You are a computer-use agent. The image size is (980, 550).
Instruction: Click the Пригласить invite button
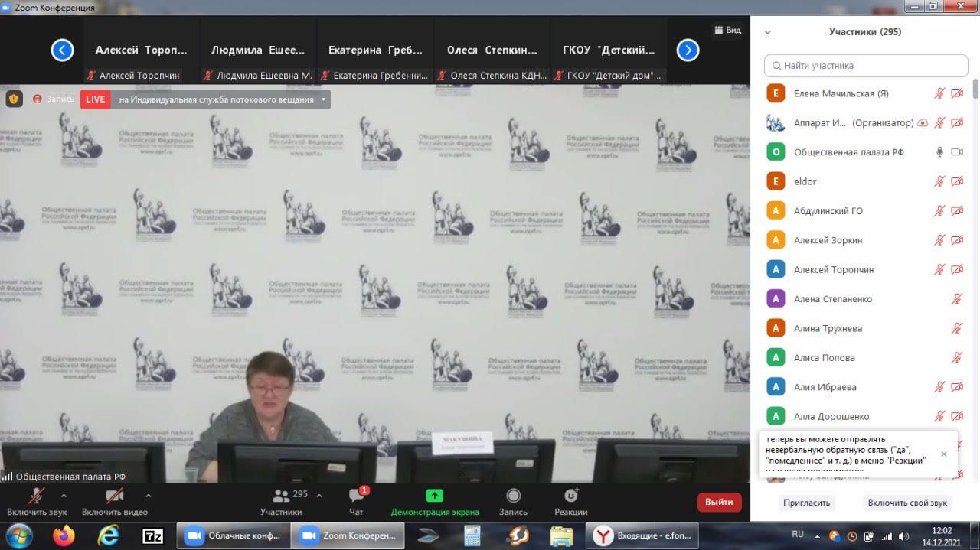click(x=806, y=503)
